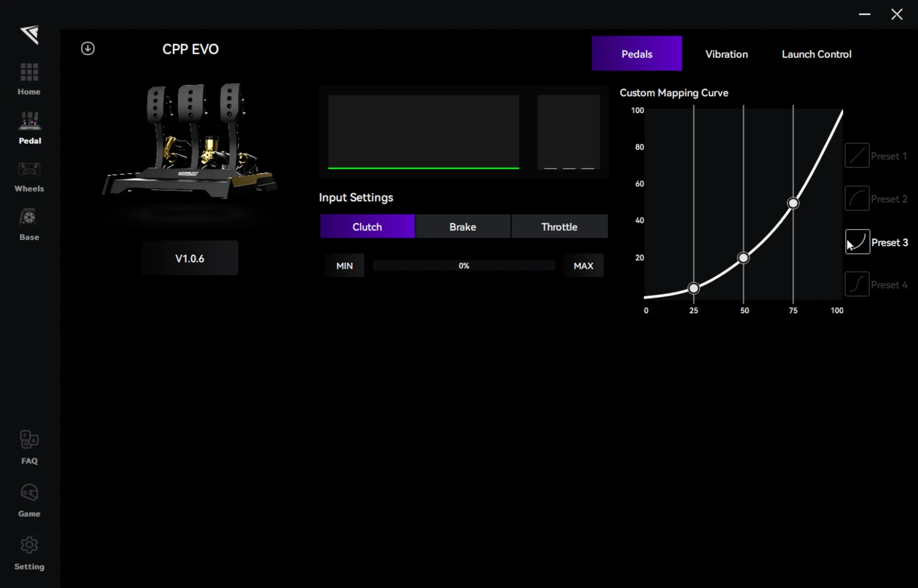Open the Setting gear icon

(x=29, y=545)
